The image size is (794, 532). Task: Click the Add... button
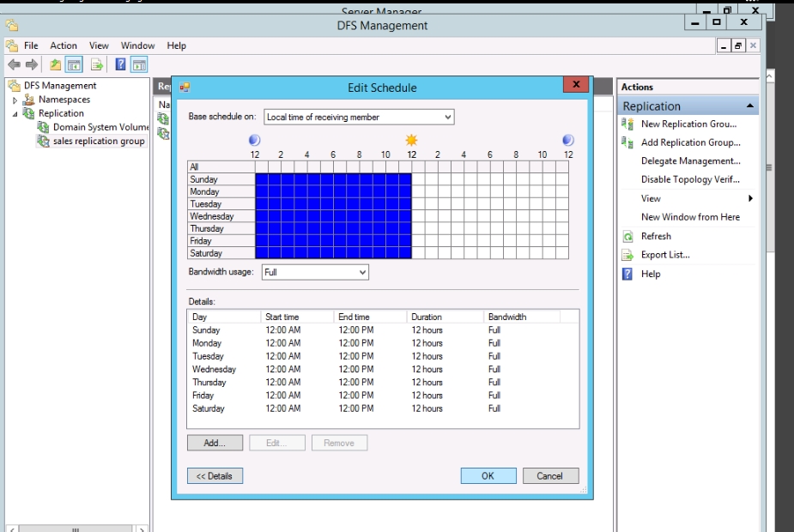click(215, 443)
